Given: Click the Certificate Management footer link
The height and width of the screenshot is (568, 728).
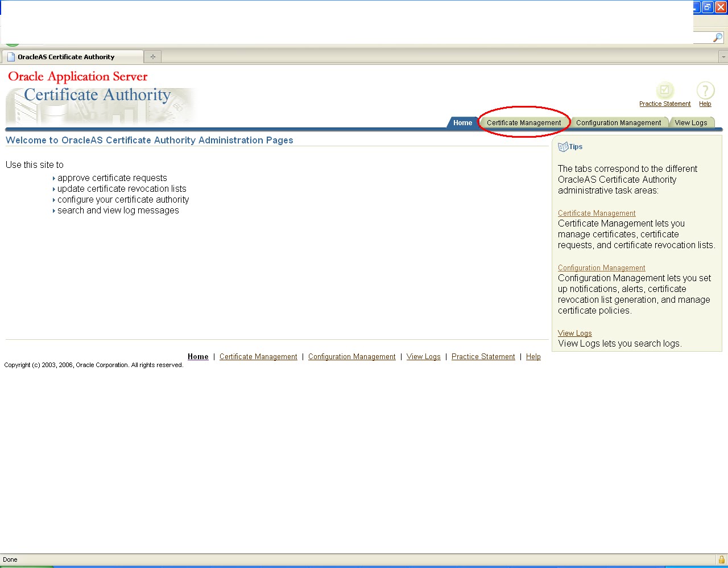Looking at the screenshot, I should (258, 357).
